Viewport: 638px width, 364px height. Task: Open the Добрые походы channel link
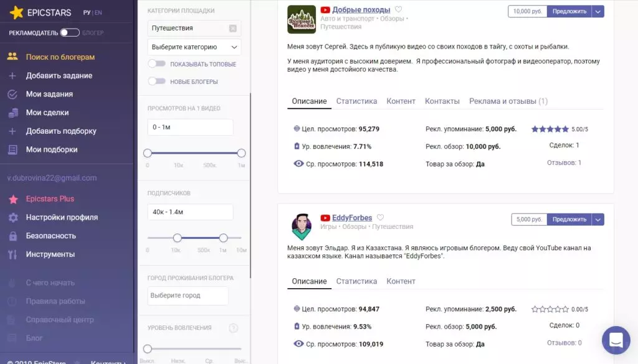click(361, 10)
